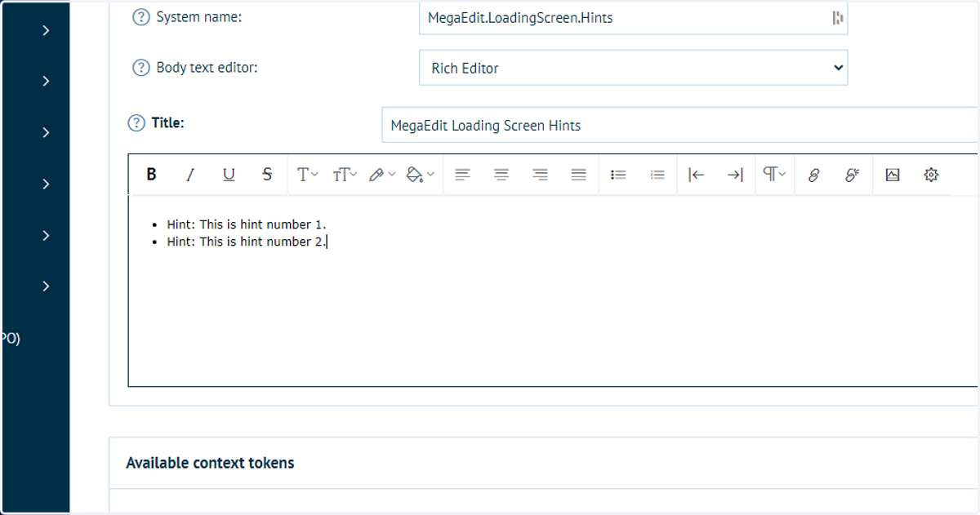
Task: Underline the selected text
Action: 229,174
